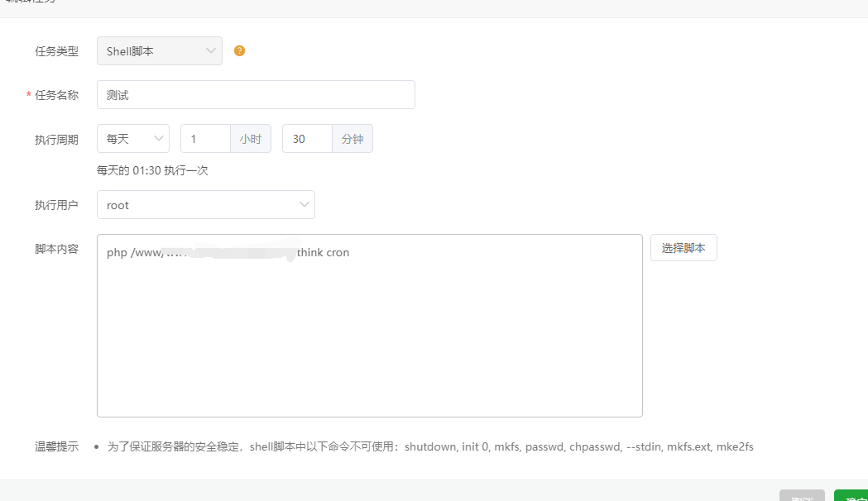The height and width of the screenshot is (501, 868).
Task: Click the 温馨提示 label
Action: (56, 446)
